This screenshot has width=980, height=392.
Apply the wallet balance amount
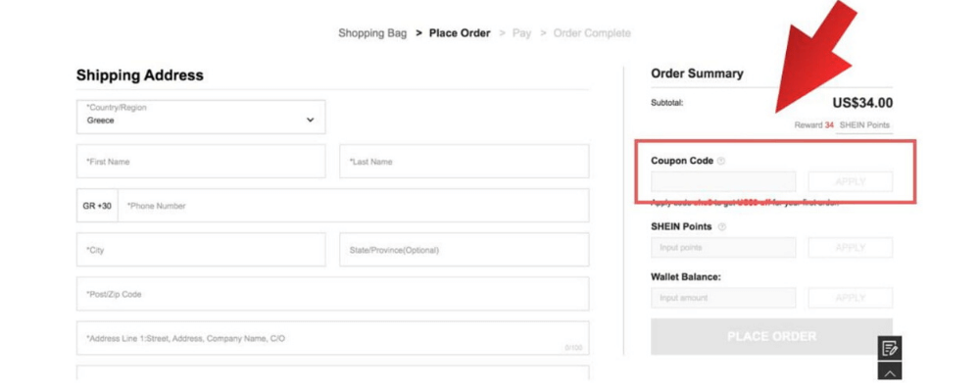pyautogui.click(x=850, y=298)
